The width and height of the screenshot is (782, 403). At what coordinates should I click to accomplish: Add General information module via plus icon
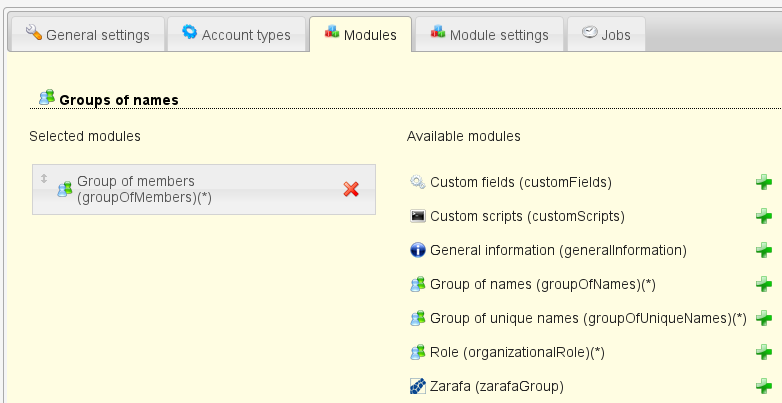click(x=764, y=250)
